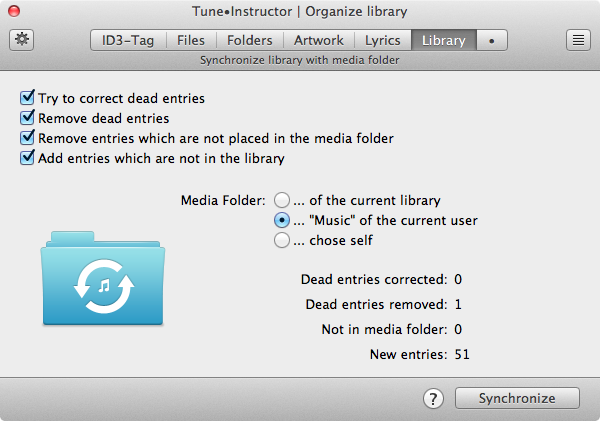The height and width of the screenshot is (421, 600).
Task: Click the Media Folder label
Action: tap(223, 200)
